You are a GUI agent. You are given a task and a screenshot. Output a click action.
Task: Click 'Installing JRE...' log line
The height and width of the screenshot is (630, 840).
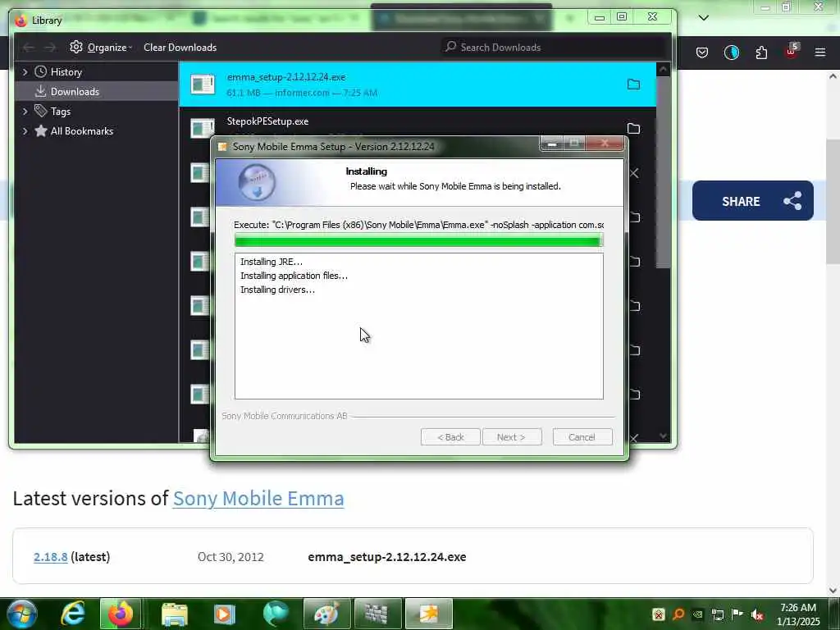(x=272, y=262)
